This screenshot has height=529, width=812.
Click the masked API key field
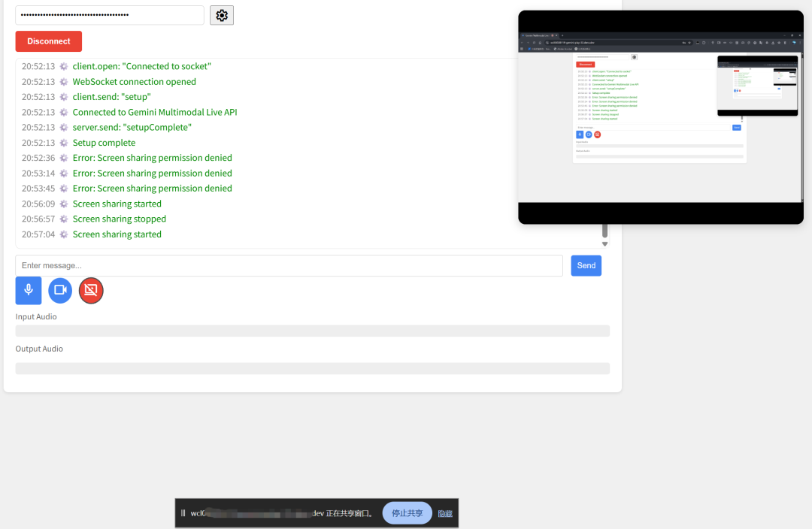click(110, 15)
